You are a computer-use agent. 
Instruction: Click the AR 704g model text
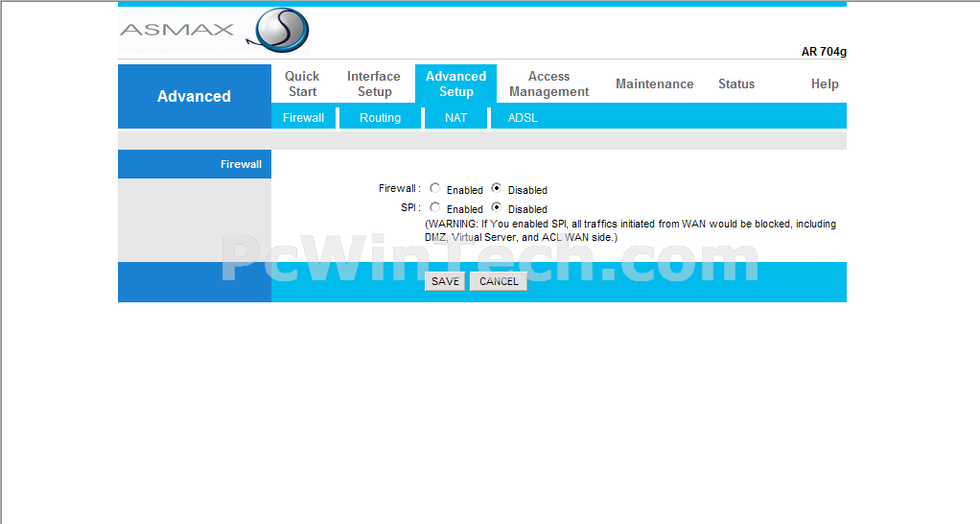[x=824, y=52]
